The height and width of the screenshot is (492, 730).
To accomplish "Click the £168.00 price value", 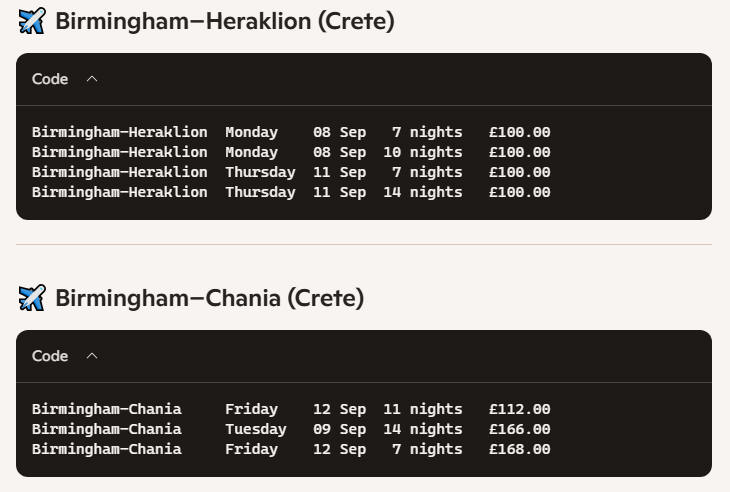I will tap(520, 449).
